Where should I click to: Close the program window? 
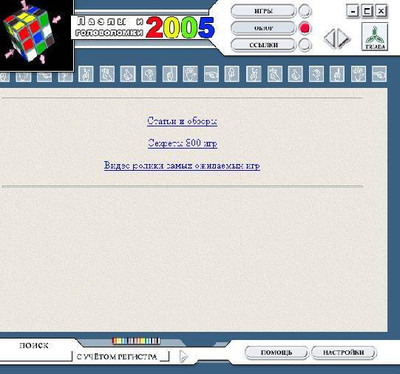381,12
